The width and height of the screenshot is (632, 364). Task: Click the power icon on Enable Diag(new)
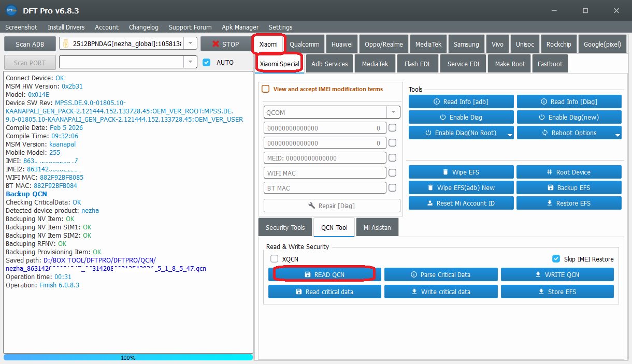point(542,117)
